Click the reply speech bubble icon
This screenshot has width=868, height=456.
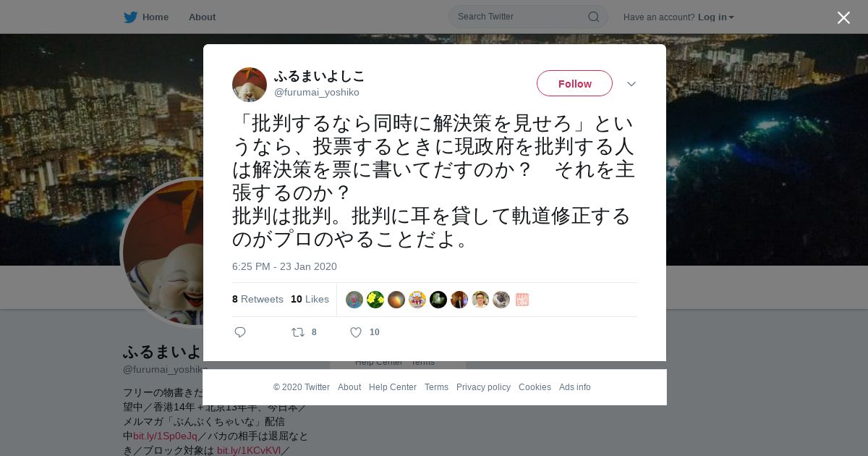240,332
